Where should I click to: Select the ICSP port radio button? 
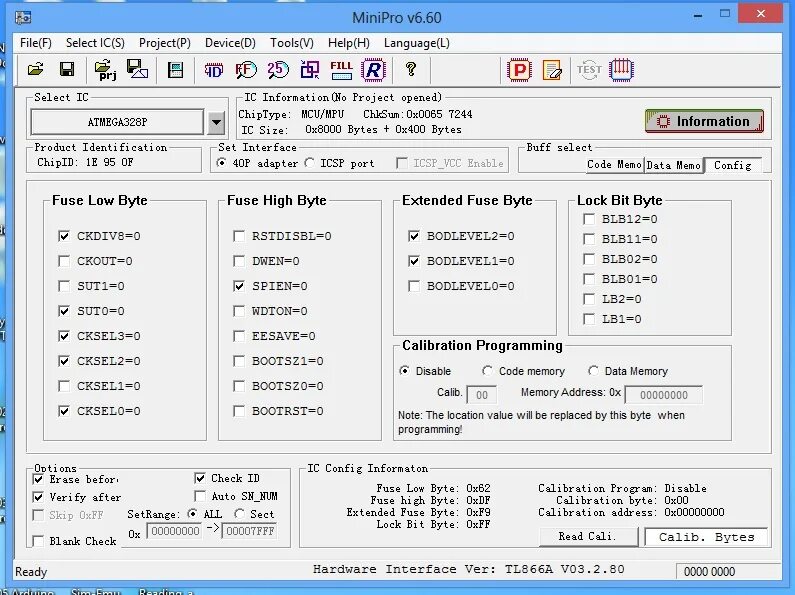coord(310,163)
